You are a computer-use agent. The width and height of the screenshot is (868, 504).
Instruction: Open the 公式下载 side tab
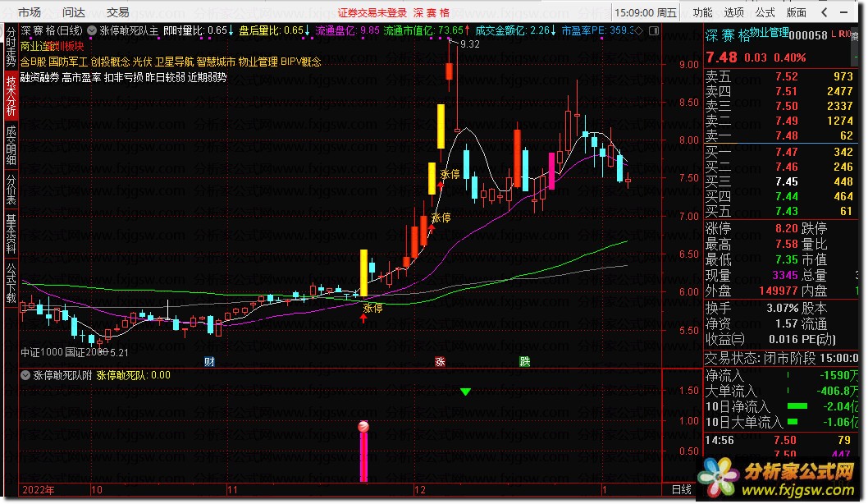click(11, 282)
